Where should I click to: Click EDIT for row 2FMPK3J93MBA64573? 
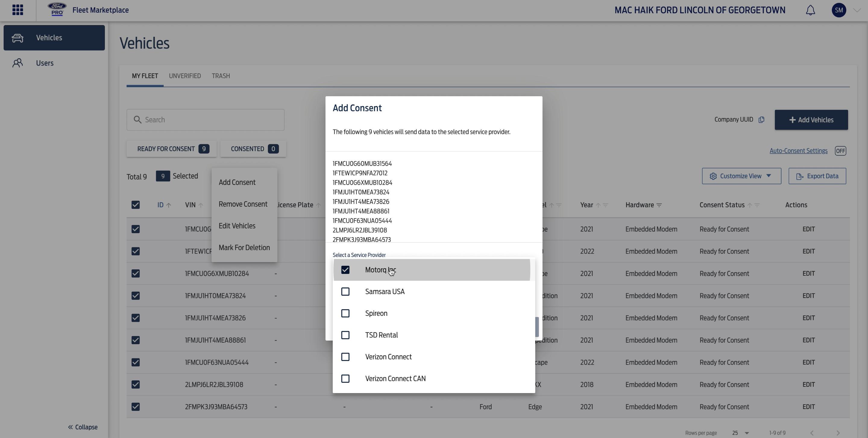pyautogui.click(x=808, y=407)
